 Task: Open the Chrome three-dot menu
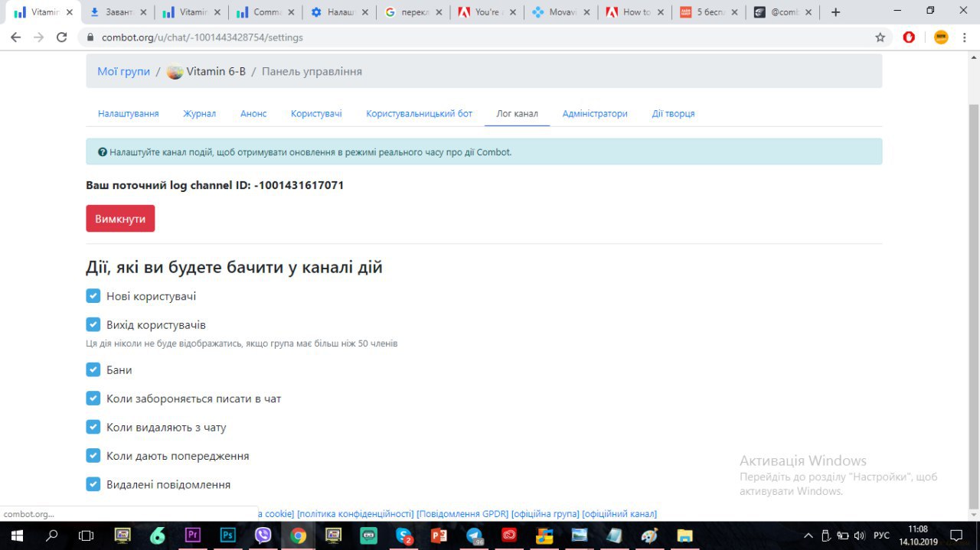(965, 37)
